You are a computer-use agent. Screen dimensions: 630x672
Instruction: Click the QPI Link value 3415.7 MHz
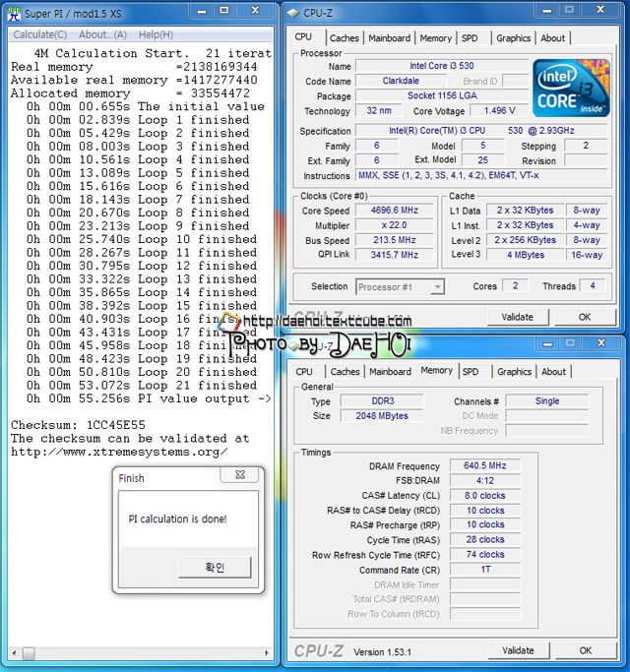395,255
